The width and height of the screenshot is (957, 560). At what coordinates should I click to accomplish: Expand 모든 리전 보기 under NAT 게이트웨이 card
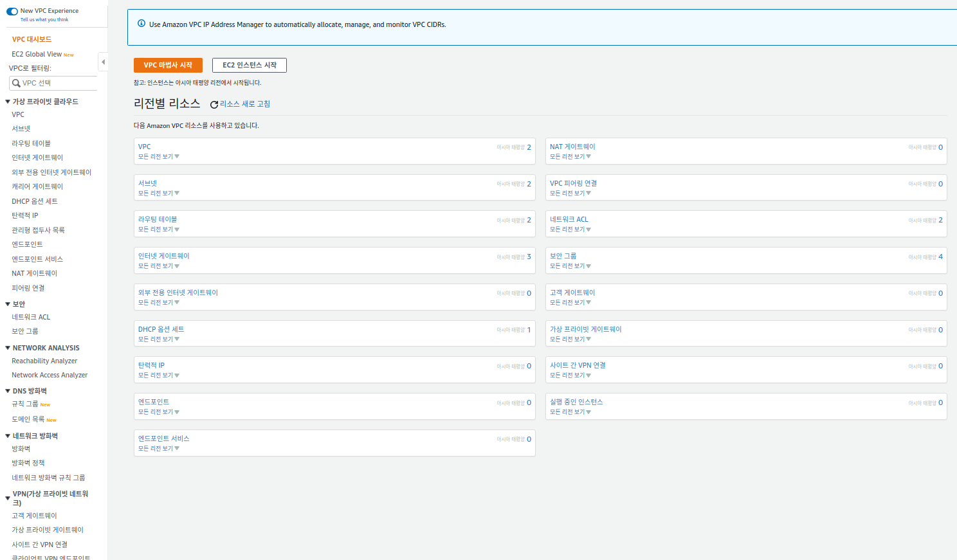(x=570, y=156)
